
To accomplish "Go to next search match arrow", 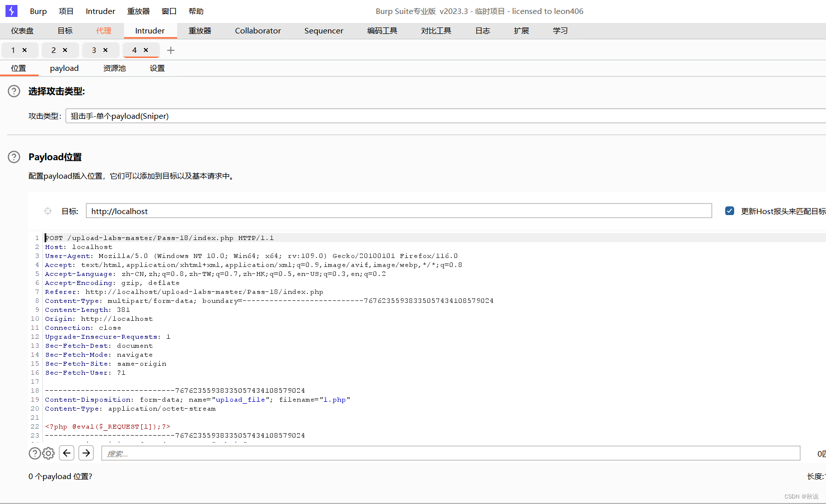I will pos(86,453).
